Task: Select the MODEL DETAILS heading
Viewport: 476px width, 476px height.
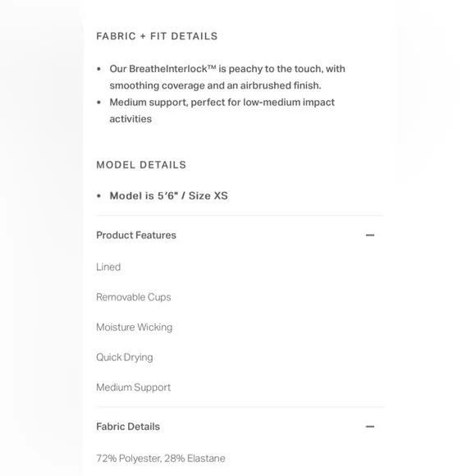Action: pyautogui.click(x=141, y=165)
